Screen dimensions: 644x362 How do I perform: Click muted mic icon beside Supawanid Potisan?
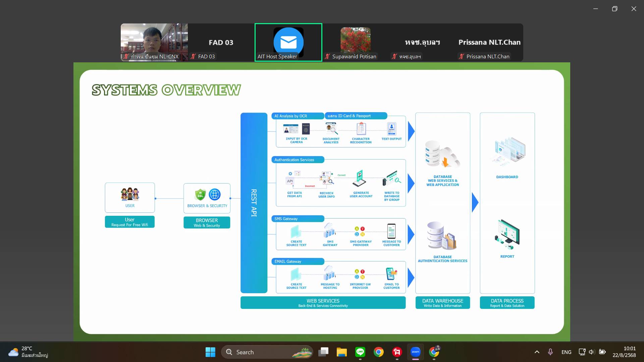(327, 57)
